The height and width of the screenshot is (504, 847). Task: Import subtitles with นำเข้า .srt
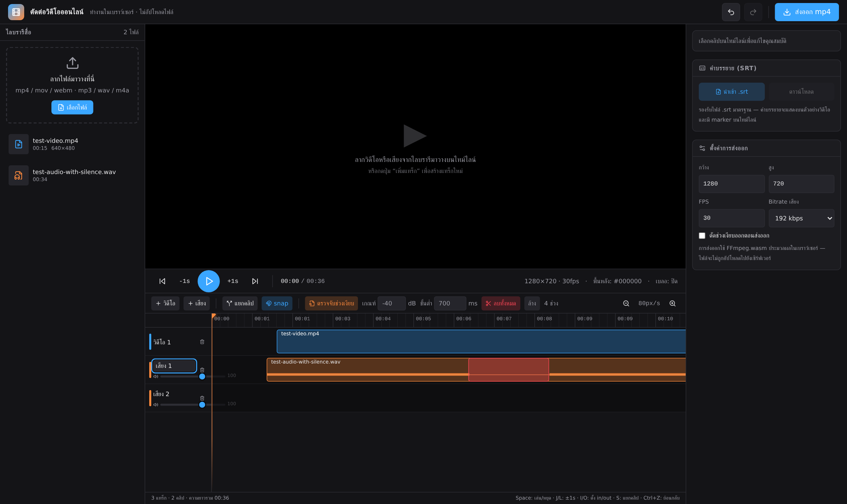[731, 92]
